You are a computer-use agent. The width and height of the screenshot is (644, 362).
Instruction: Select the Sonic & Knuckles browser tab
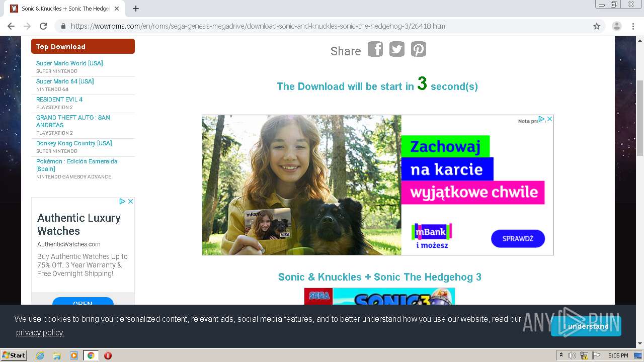coord(65,9)
